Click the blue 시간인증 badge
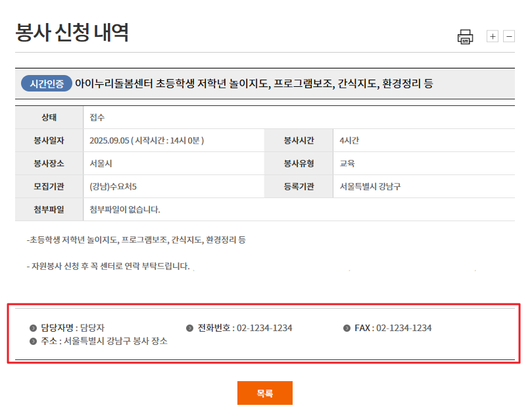The image size is (532, 418). coord(47,84)
